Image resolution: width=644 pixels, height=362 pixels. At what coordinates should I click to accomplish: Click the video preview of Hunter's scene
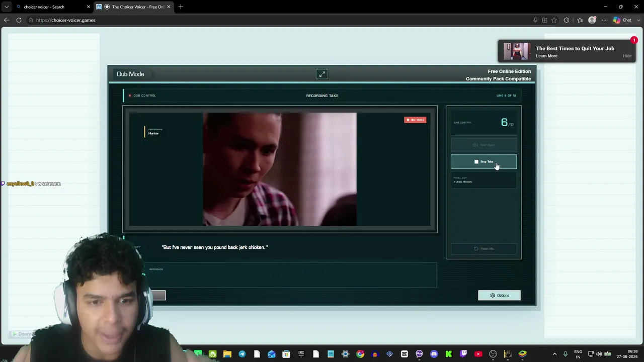(x=280, y=169)
